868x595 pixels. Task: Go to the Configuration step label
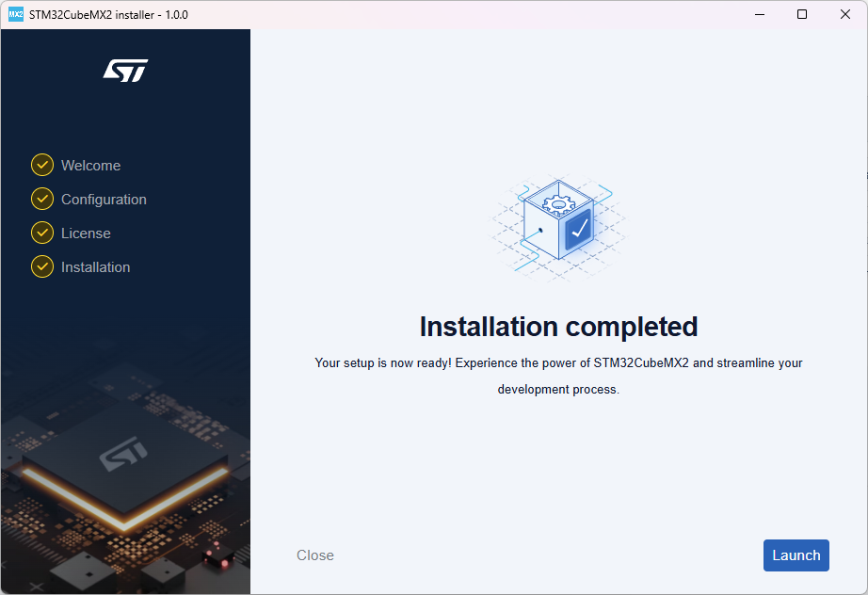coord(104,200)
